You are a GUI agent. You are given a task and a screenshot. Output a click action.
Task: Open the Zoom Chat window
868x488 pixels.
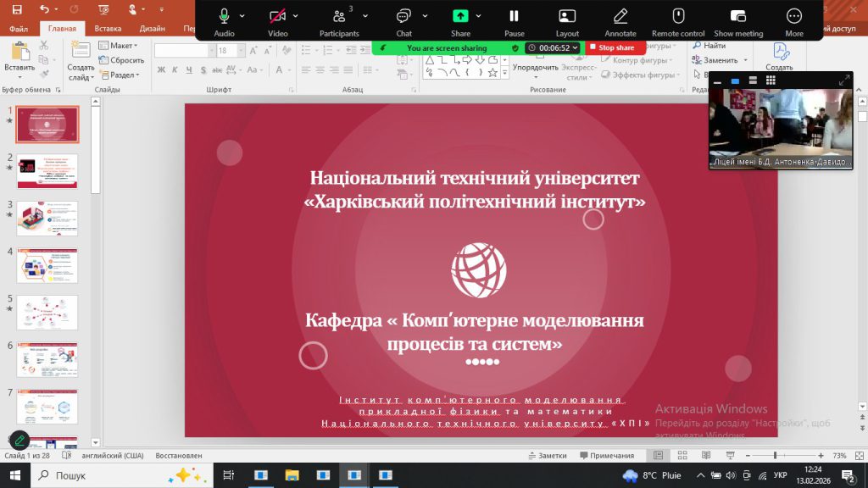click(403, 16)
